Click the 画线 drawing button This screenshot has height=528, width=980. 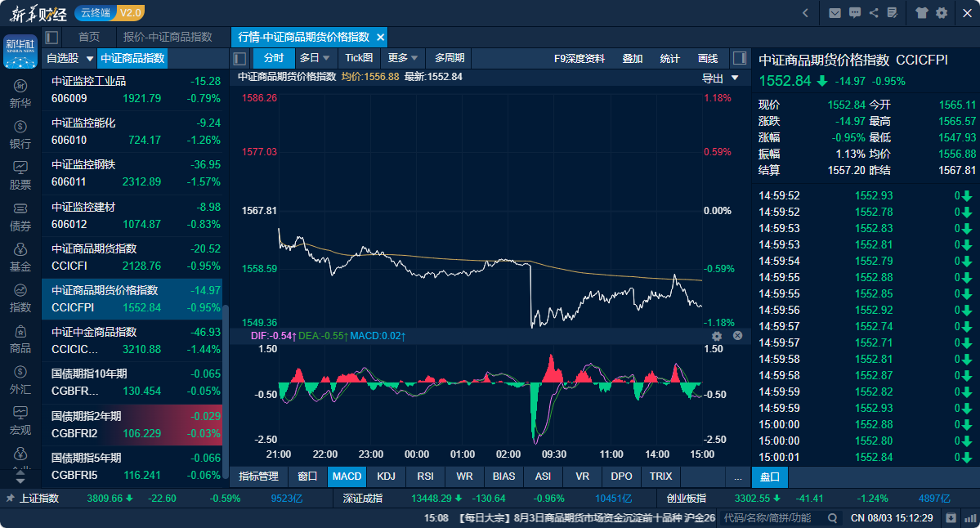[708, 59]
